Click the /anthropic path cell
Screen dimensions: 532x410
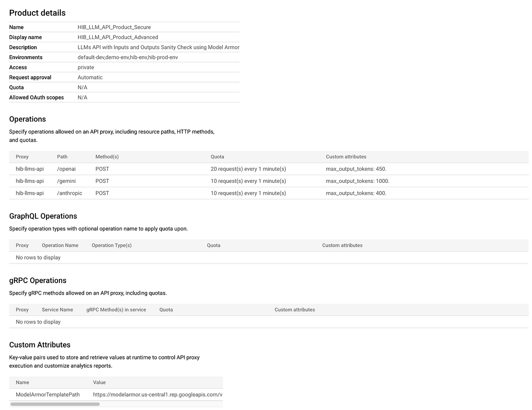(x=70, y=193)
